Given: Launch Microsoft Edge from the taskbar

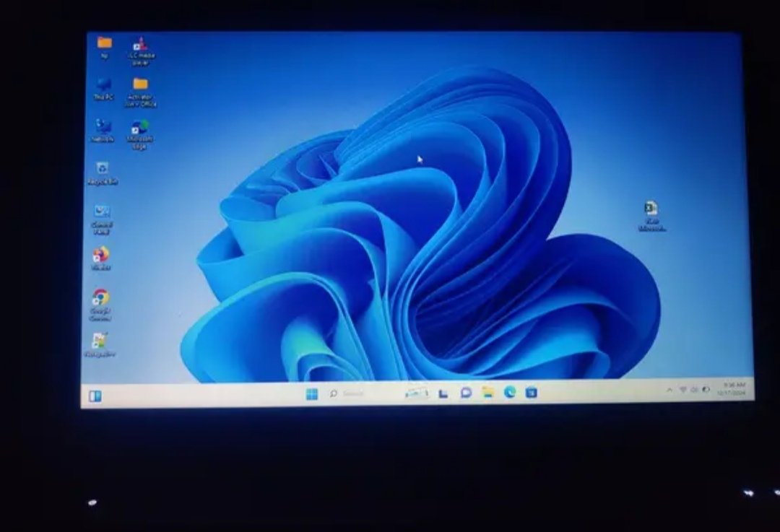Looking at the screenshot, I should click(x=511, y=392).
